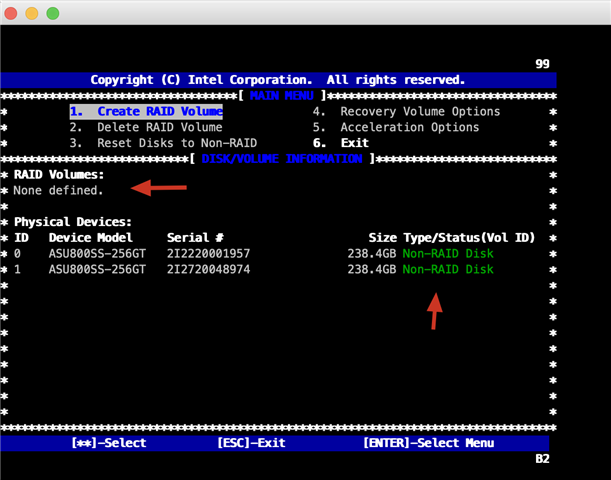Viewport: 611px width, 480px height.
Task: Click the [ESC]-Exit footer hint
Action: click(251, 443)
